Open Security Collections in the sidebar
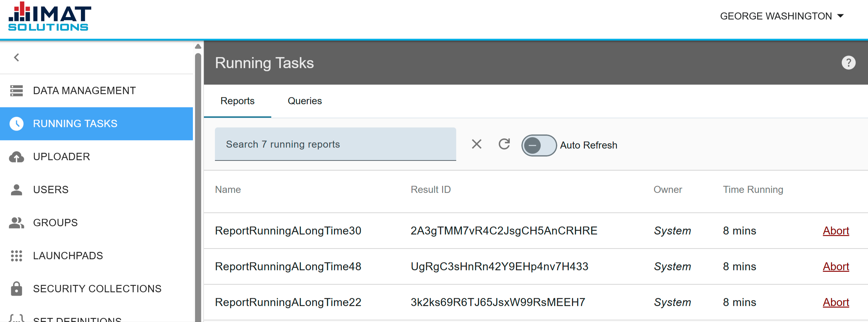Viewport: 868px width, 322px height. [96, 288]
